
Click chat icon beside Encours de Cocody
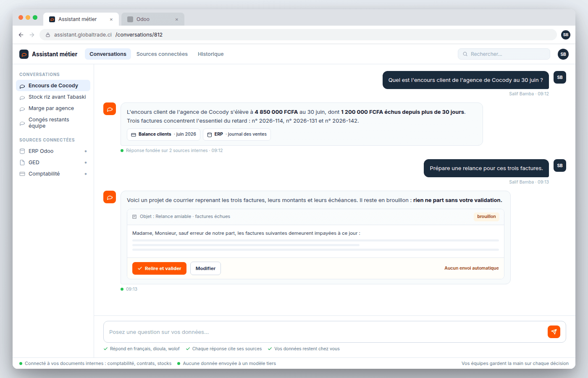tap(22, 86)
